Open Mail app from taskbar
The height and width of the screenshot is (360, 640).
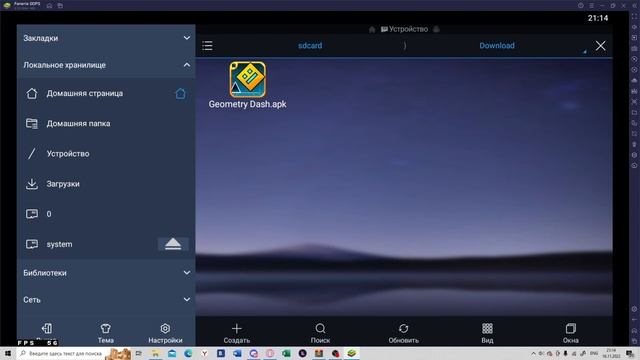coord(172,353)
